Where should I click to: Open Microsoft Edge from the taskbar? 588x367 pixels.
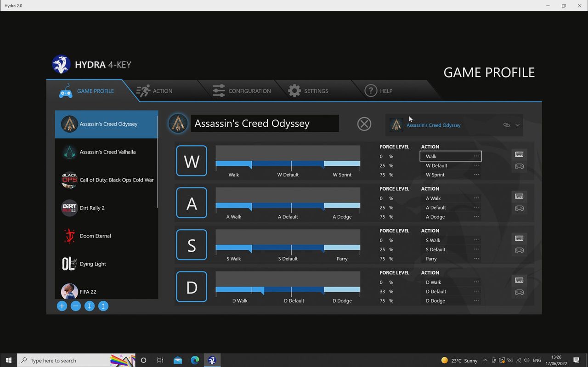tap(195, 361)
